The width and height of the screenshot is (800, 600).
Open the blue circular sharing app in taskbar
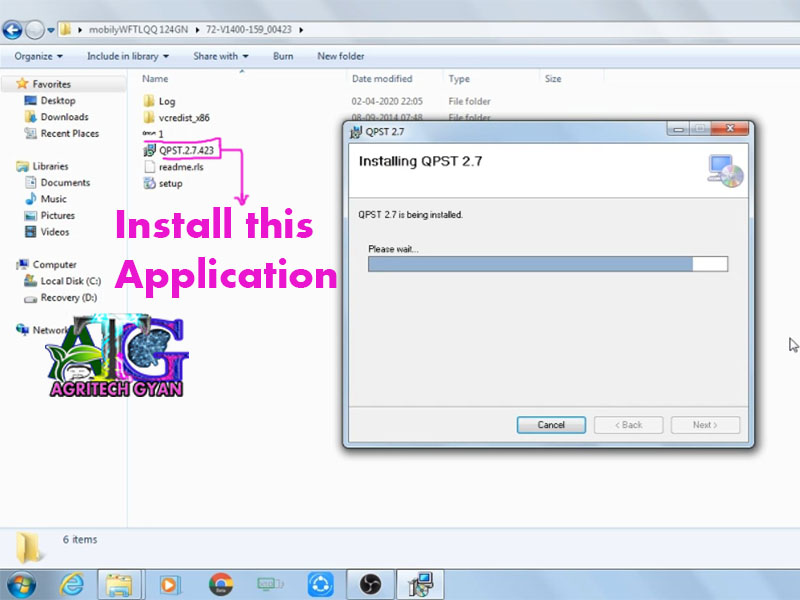click(x=320, y=585)
